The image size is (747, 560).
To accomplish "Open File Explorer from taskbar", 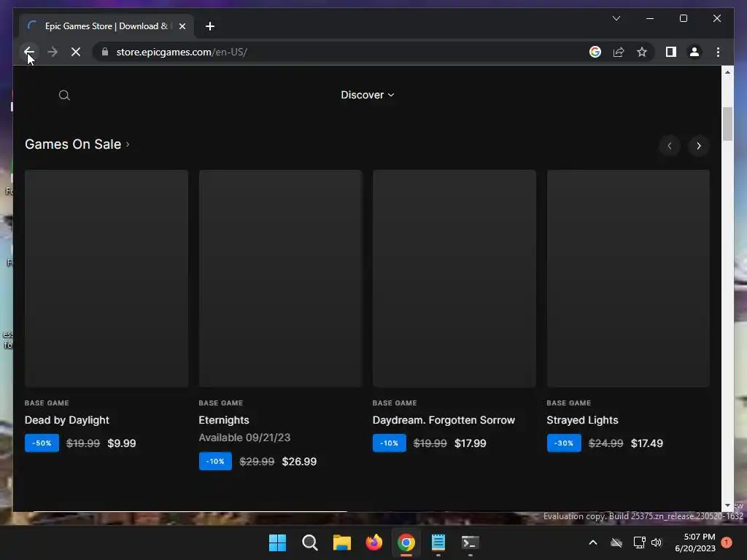I will pos(341,542).
